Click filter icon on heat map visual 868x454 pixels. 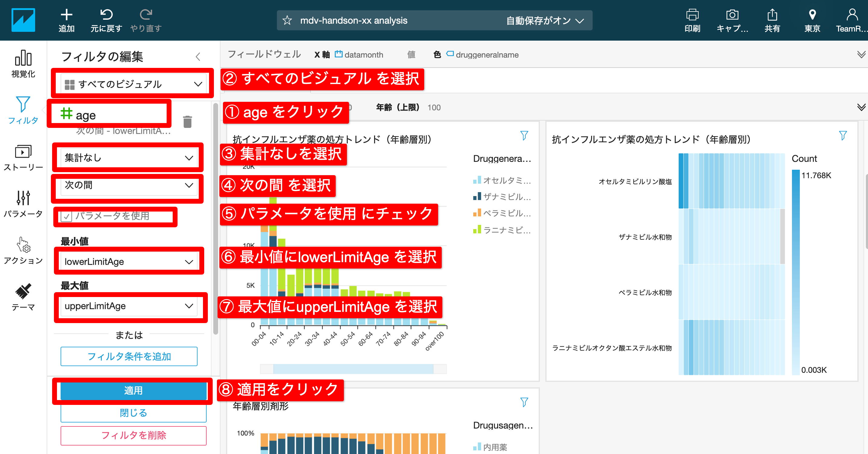point(843,136)
